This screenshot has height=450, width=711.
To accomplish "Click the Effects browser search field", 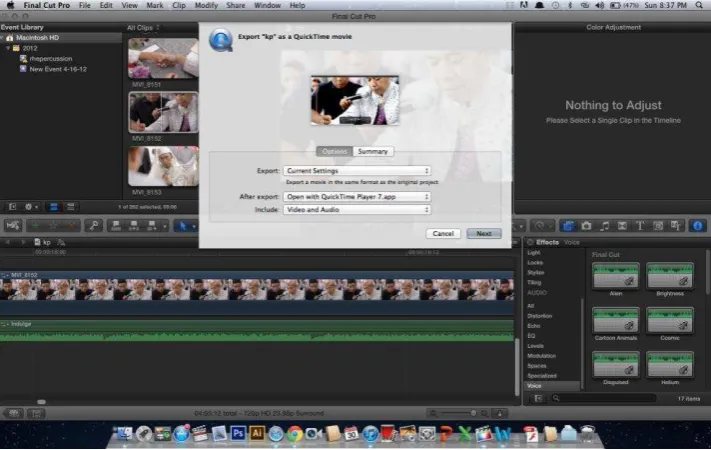I will pos(603,398).
